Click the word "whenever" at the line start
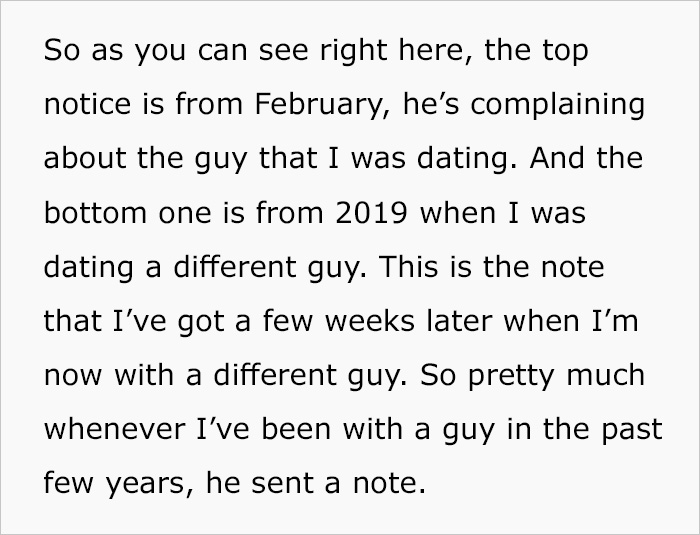Image resolution: width=700 pixels, height=535 pixels. coord(114,429)
